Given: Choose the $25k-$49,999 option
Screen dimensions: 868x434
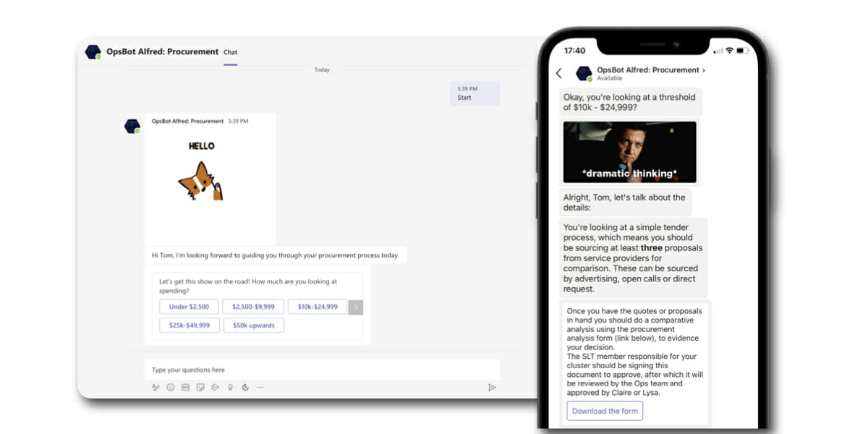Looking at the screenshot, I should 189,325.
